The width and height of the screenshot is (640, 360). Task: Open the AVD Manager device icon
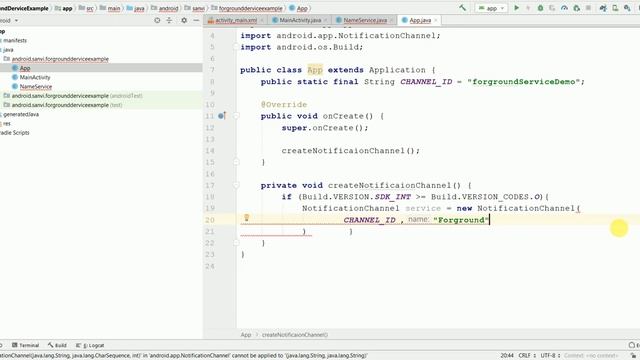(615, 8)
